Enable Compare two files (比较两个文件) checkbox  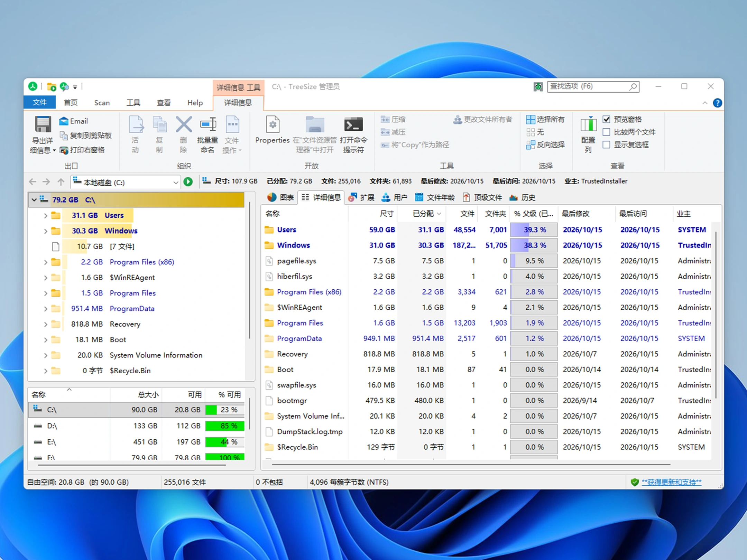point(606,132)
